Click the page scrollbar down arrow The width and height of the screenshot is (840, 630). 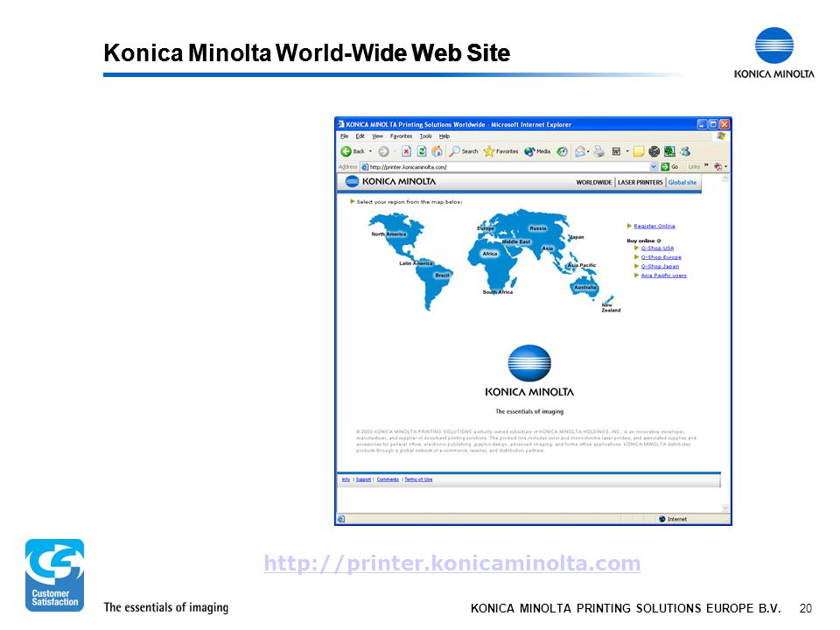pos(725,507)
